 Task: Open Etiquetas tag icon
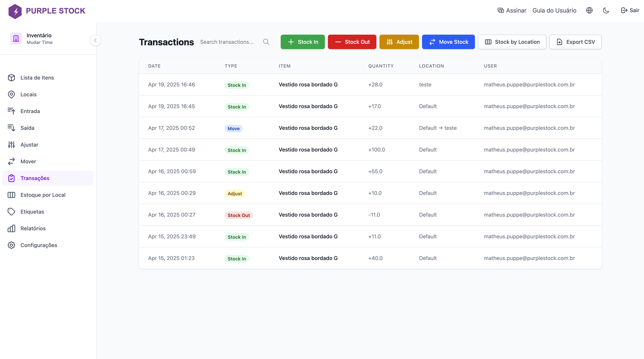pos(11,212)
